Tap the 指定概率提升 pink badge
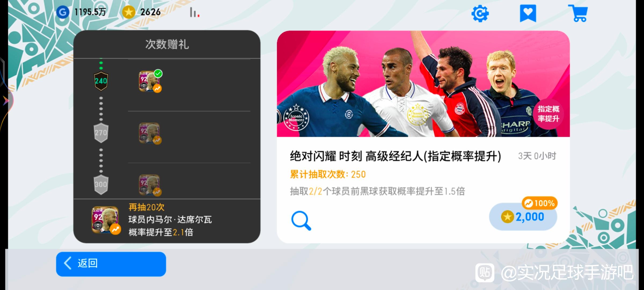Screen dimensions: 644x290 pyautogui.click(x=548, y=114)
